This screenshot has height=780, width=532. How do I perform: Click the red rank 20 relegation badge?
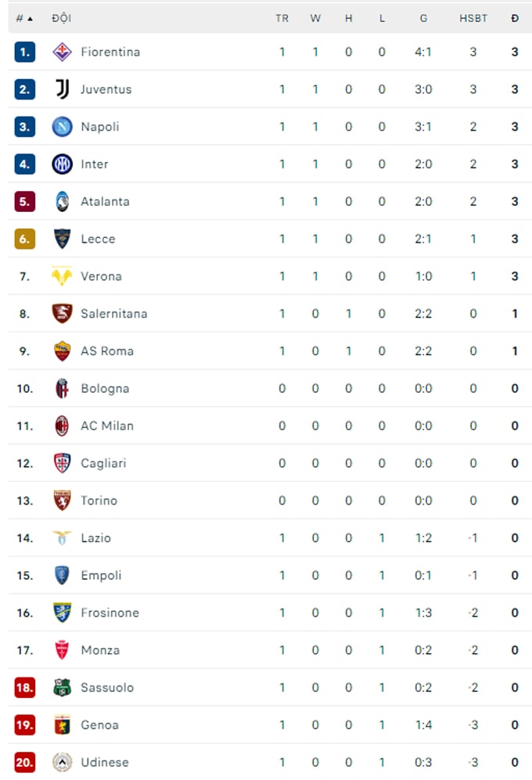coord(24,762)
